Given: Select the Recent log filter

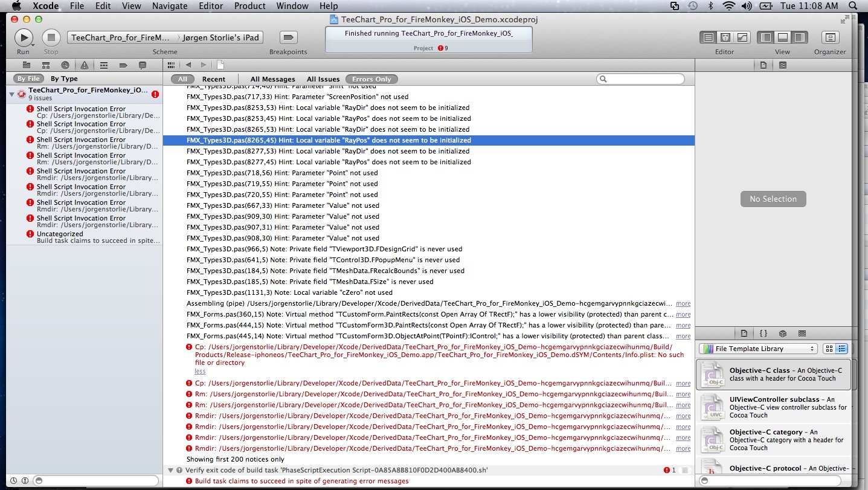Looking at the screenshot, I should click(x=214, y=79).
